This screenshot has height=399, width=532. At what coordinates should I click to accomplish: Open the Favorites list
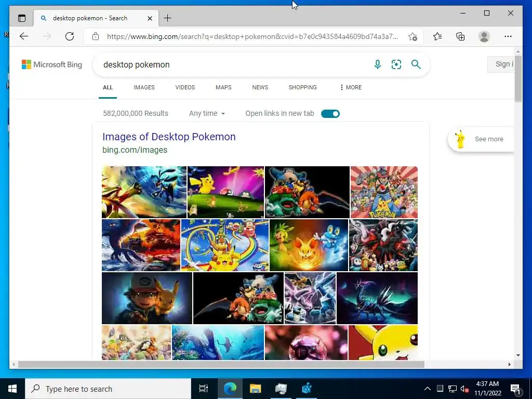[x=437, y=36]
